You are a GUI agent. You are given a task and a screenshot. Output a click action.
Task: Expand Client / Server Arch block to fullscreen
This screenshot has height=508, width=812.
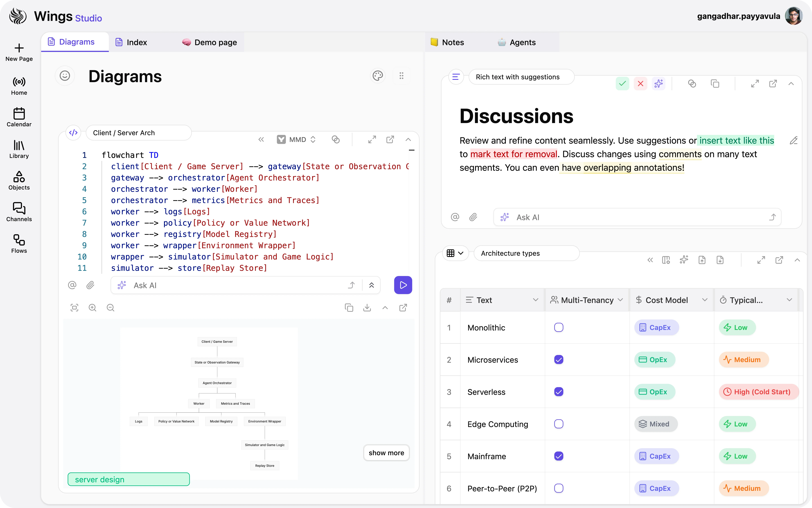point(372,139)
